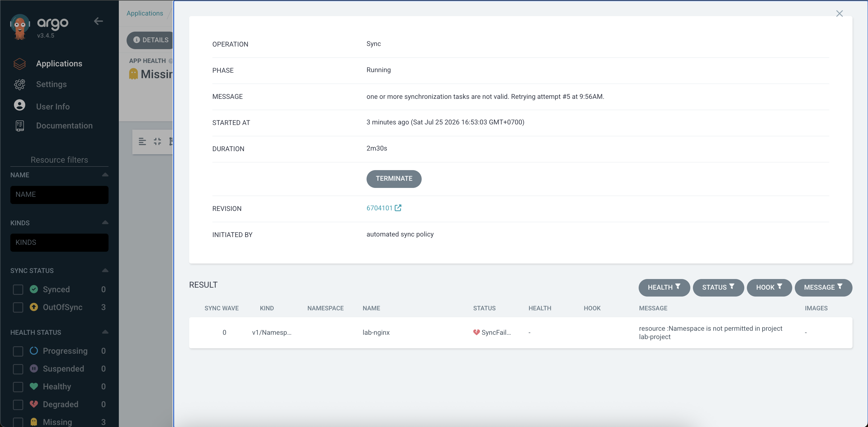Click the Documentation book icon
The height and width of the screenshot is (427, 868).
pos(20,126)
